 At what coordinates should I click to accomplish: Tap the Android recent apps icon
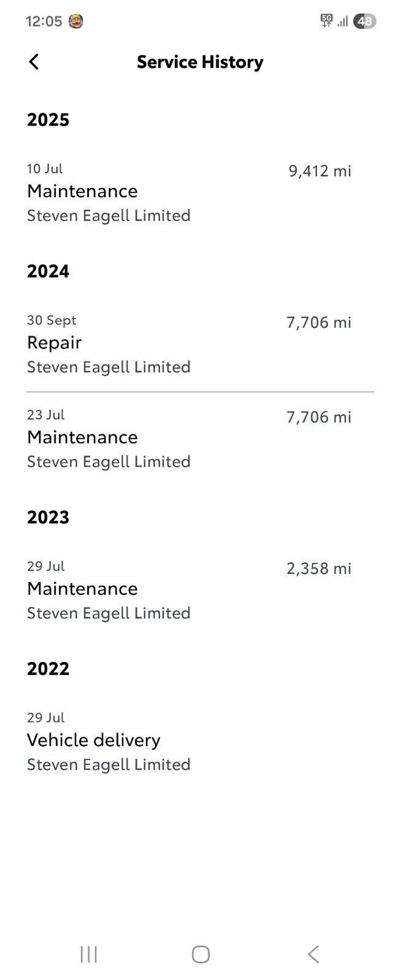tap(89, 955)
